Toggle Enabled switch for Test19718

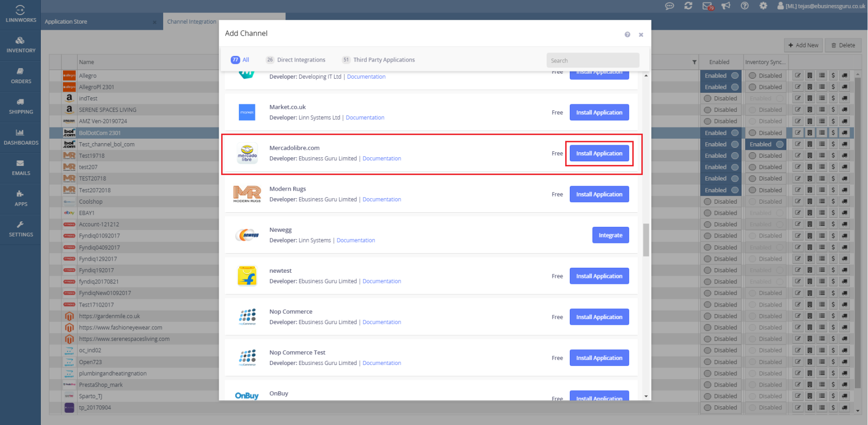[721, 156]
